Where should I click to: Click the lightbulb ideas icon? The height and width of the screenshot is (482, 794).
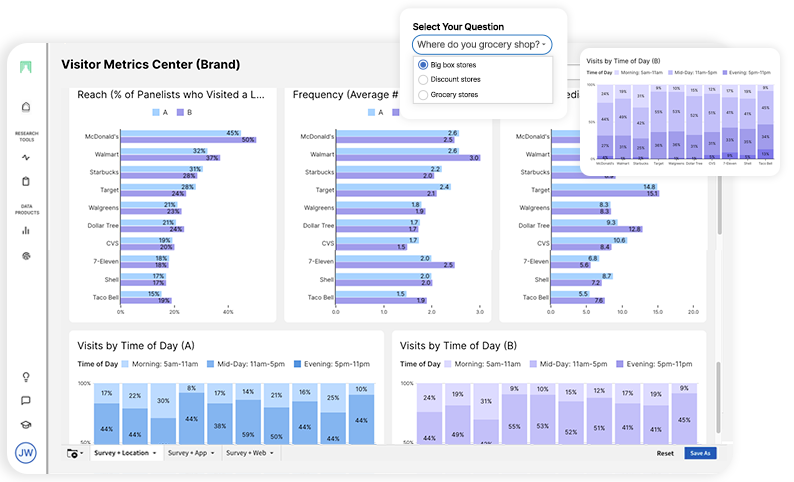26,377
